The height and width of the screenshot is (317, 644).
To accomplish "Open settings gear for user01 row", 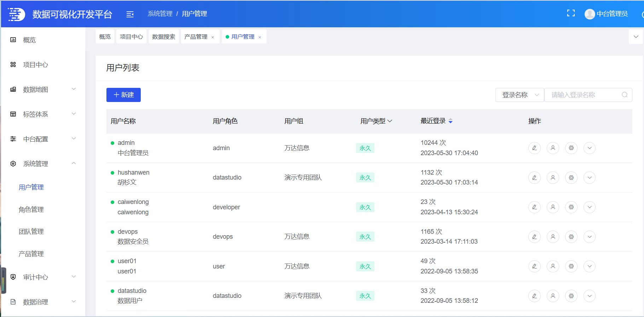I will click(x=571, y=266).
